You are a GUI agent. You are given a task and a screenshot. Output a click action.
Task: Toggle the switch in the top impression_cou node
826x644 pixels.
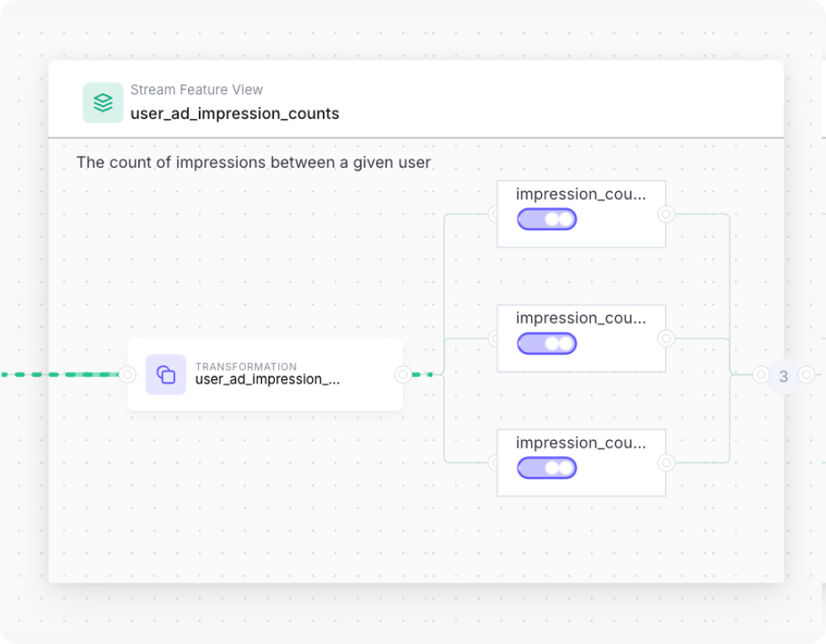[547, 219]
